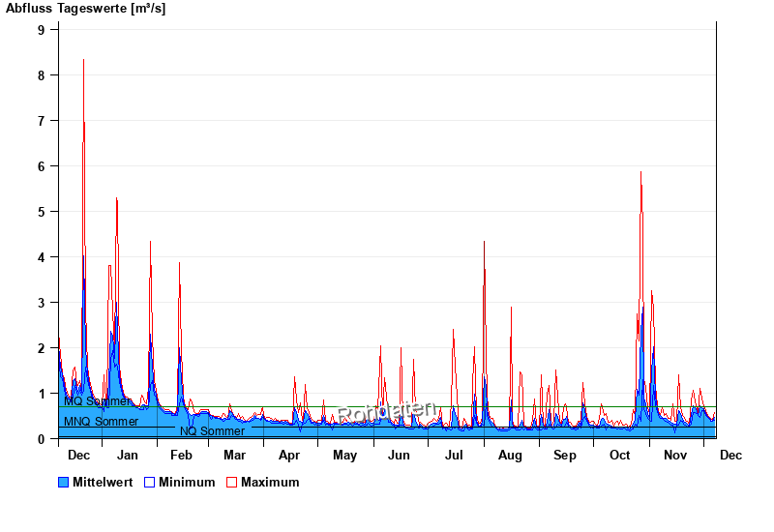
Task: Select the Mittelwert legend label
Action: click(x=104, y=482)
